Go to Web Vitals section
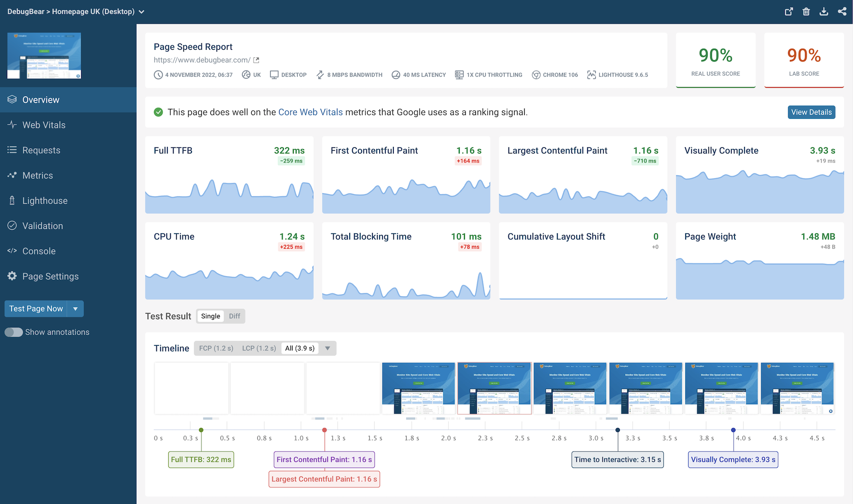853x504 pixels. click(68, 125)
